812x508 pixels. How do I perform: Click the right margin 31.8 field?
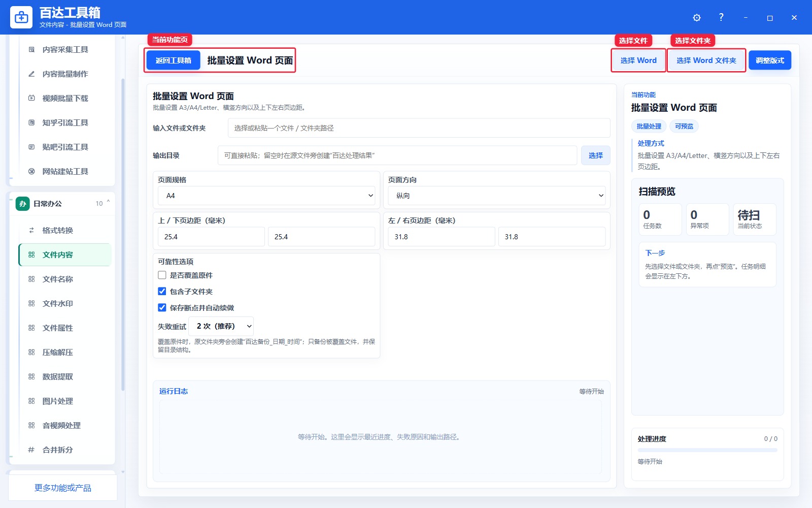click(x=552, y=237)
